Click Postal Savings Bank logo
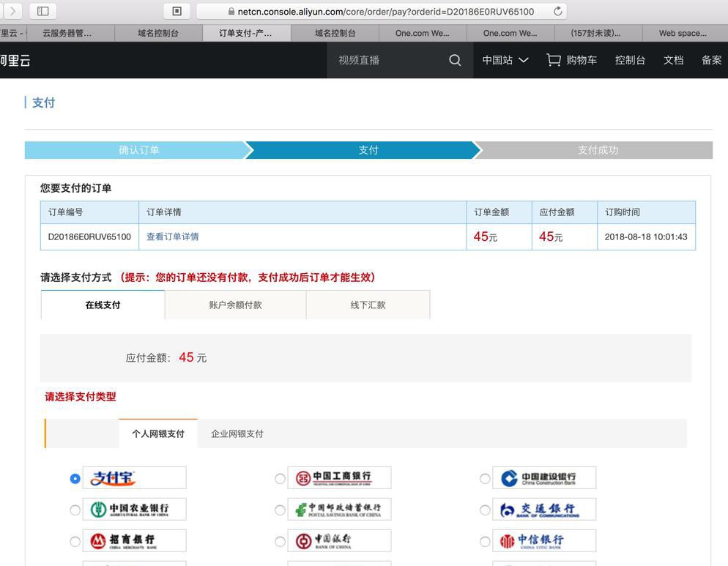728x566 pixels. click(339, 510)
